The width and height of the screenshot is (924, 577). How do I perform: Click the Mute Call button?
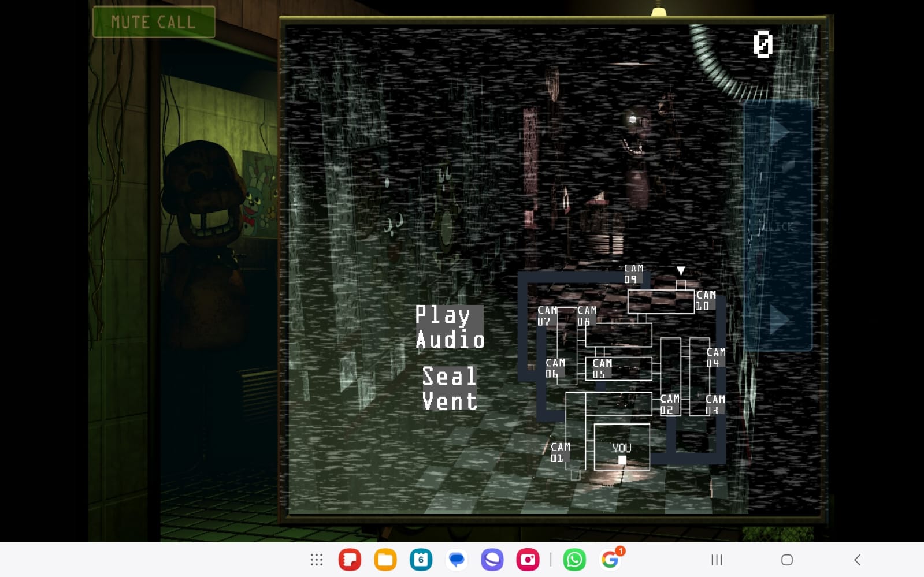[x=154, y=22]
